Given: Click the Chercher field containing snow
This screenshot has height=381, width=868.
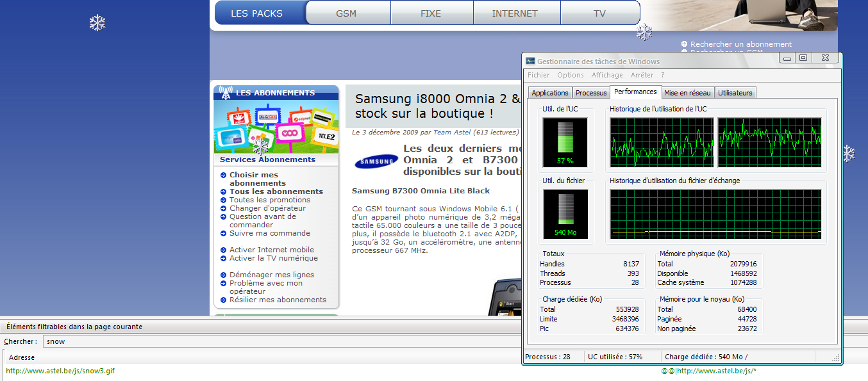Looking at the screenshot, I should coord(282,341).
